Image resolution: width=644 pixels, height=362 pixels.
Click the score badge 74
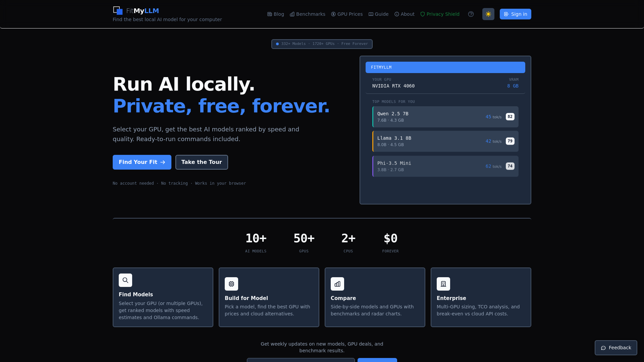510,166
